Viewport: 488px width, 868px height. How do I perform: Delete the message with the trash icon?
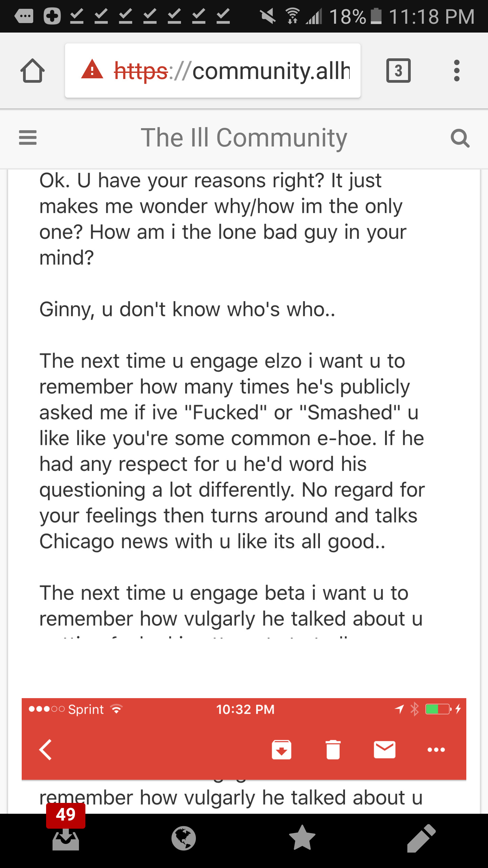point(333,750)
